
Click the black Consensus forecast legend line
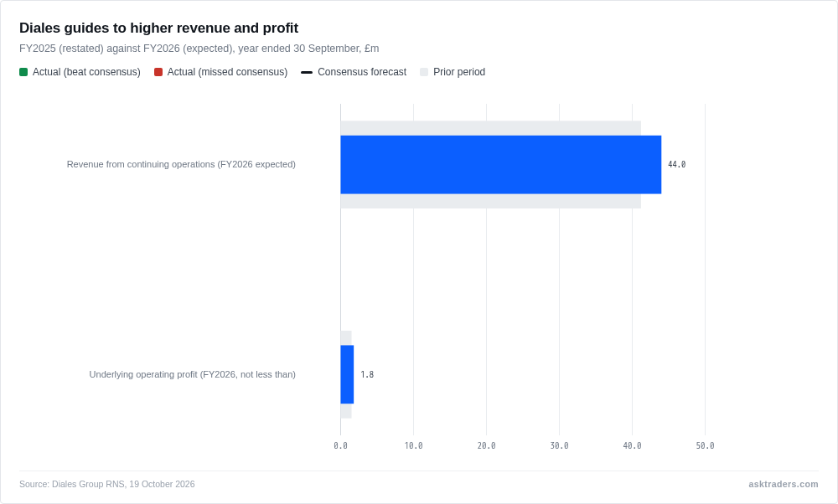(x=307, y=72)
